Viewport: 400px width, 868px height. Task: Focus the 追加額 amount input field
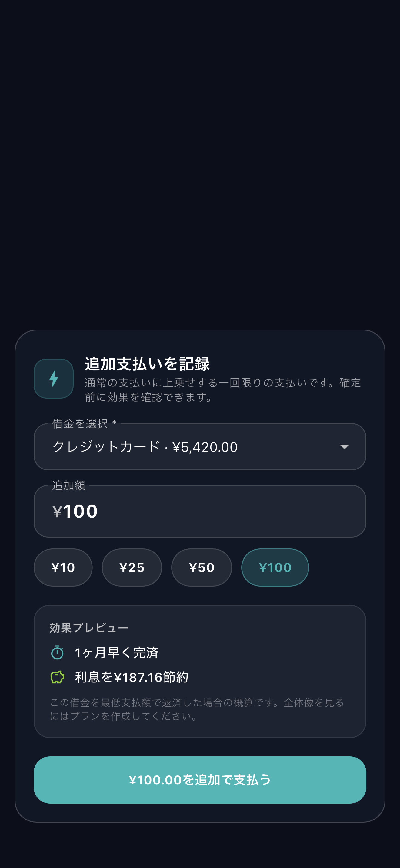coord(200,511)
